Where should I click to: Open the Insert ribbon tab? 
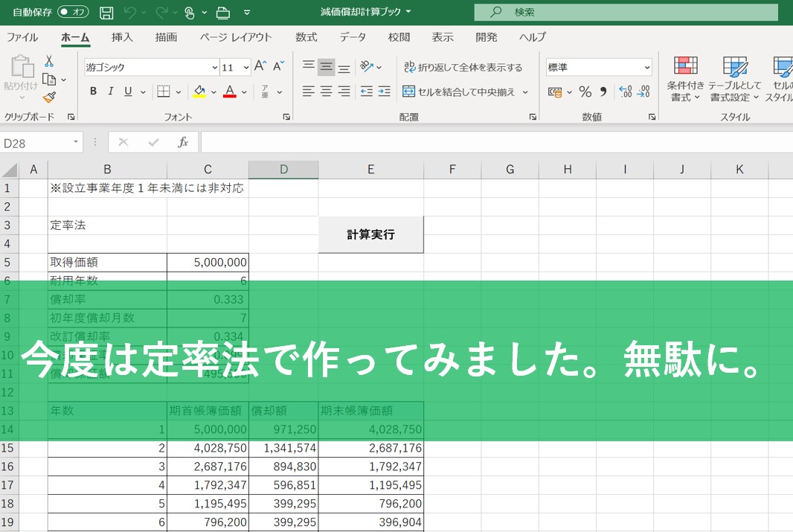[x=122, y=37]
